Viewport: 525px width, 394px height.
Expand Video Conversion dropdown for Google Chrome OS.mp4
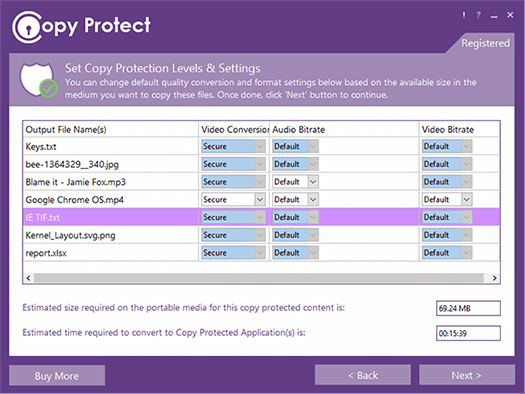pyautogui.click(x=233, y=200)
